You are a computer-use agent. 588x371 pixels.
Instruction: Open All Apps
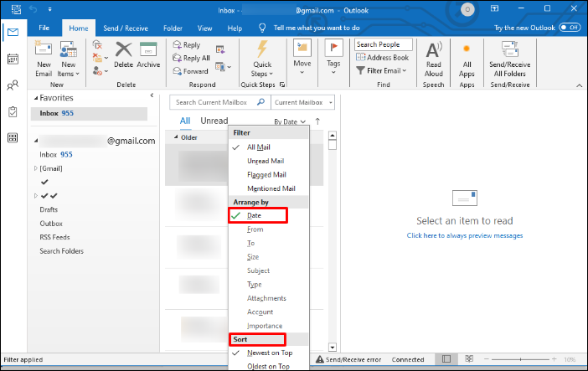click(467, 59)
